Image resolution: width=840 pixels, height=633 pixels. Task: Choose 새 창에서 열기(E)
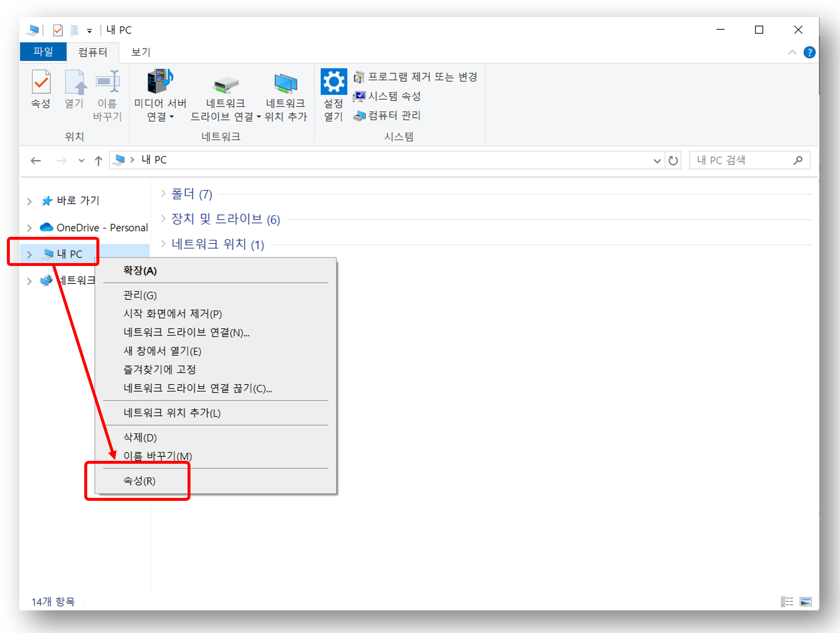(215, 351)
